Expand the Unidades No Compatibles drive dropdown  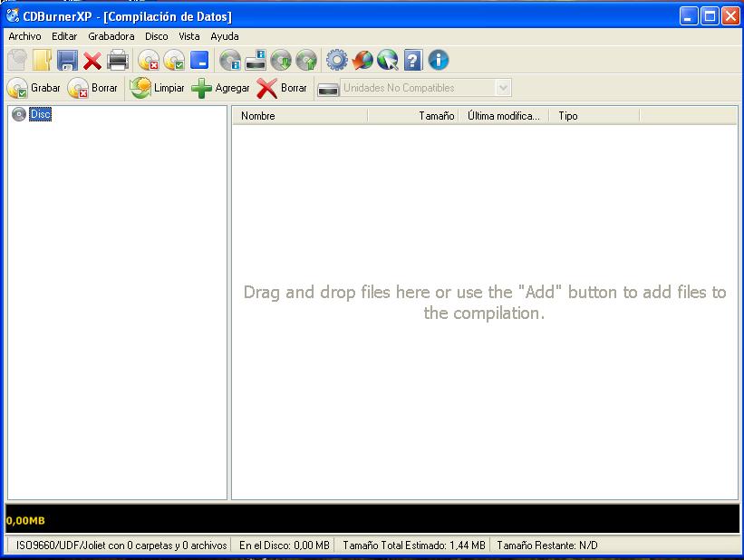pyautogui.click(x=504, y=88)
